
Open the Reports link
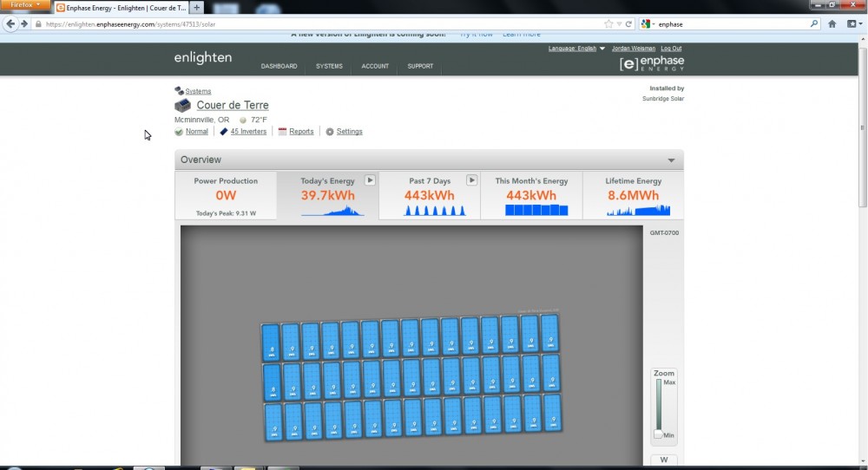pyautogui.click(x=301, y=132)
